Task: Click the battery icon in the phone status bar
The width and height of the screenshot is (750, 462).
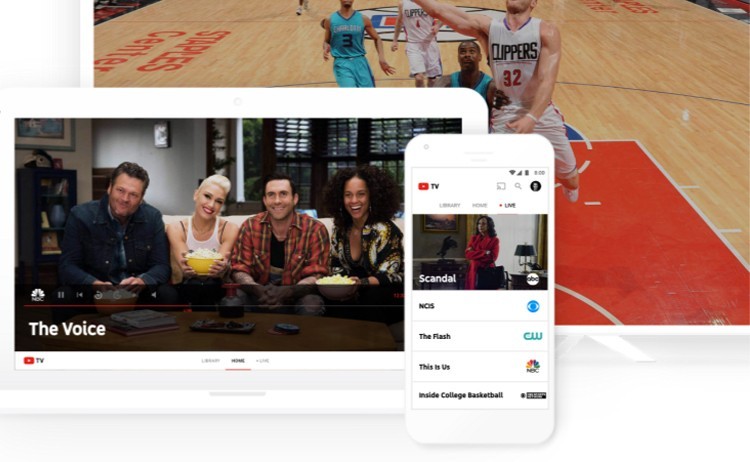Action: 527,173
